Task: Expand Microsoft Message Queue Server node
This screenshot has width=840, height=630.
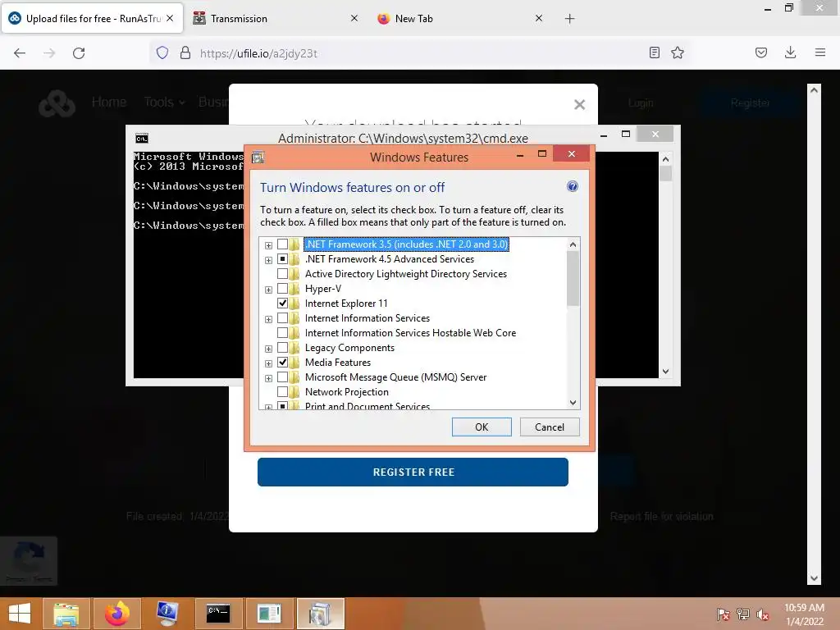Action: (x=268, y=378)
